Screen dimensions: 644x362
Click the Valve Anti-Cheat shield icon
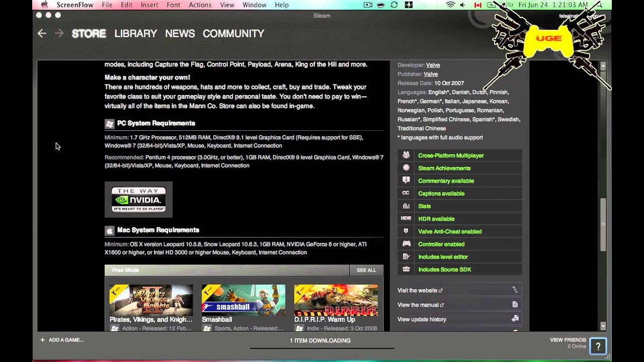[x=406, y=231]
